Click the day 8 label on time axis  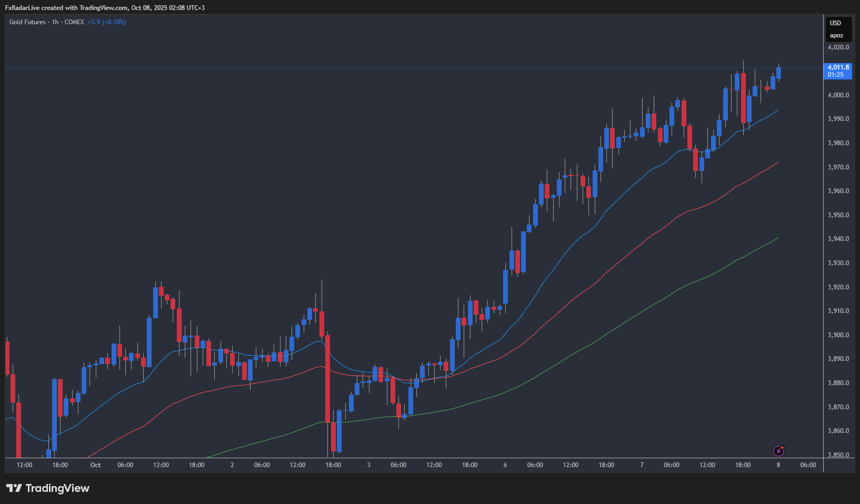778,465
